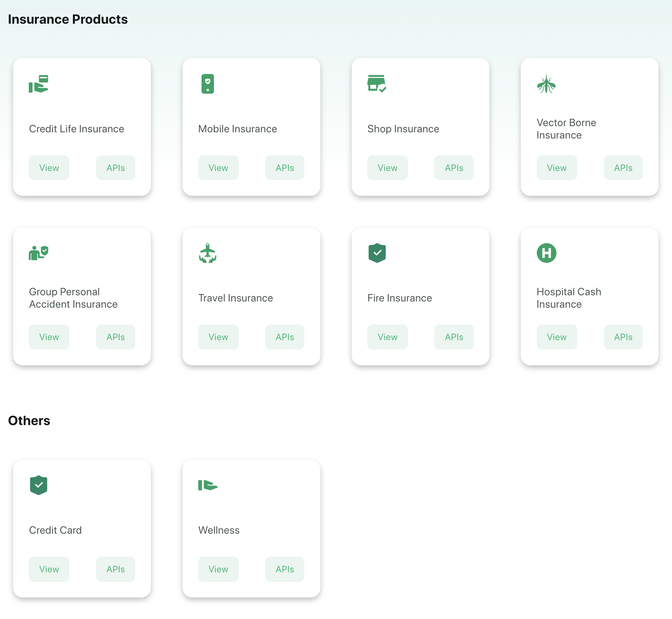Click the "Credit Card" card title
This screenshot has width=672, height=619.
coord(55,530)
